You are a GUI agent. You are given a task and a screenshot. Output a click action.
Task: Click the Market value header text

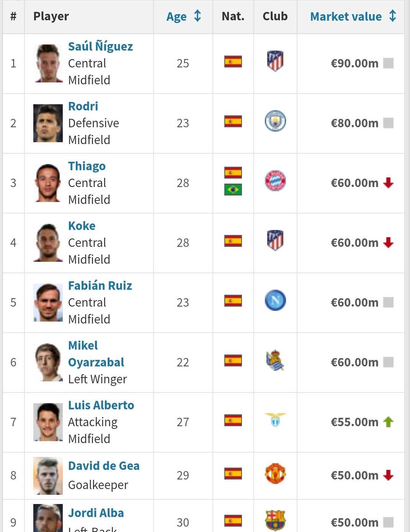coord(346,16)
